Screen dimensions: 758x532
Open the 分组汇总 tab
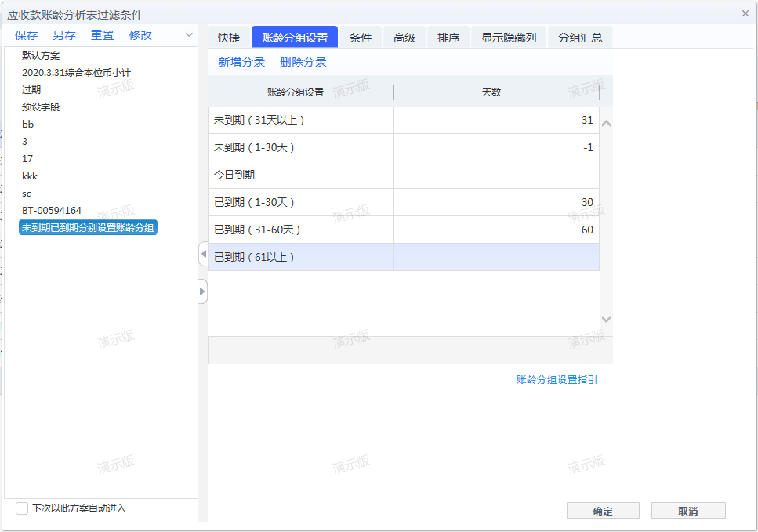[580, 38]
